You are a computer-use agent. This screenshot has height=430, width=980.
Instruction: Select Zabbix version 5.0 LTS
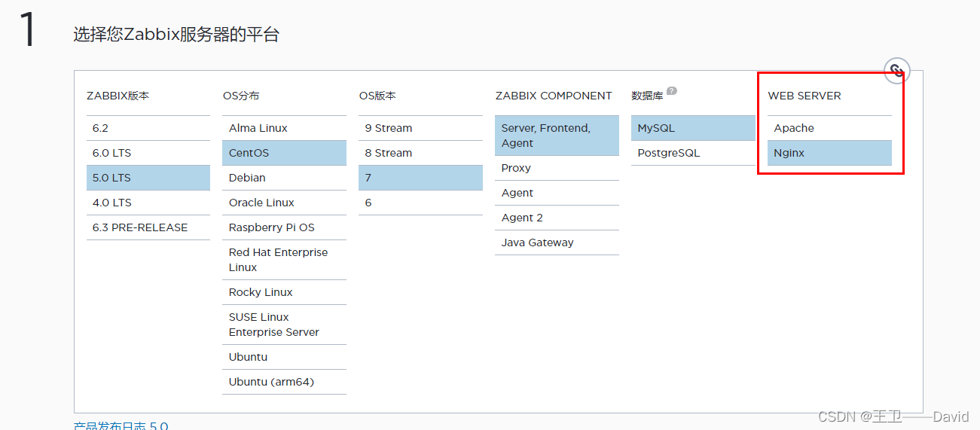148,178
